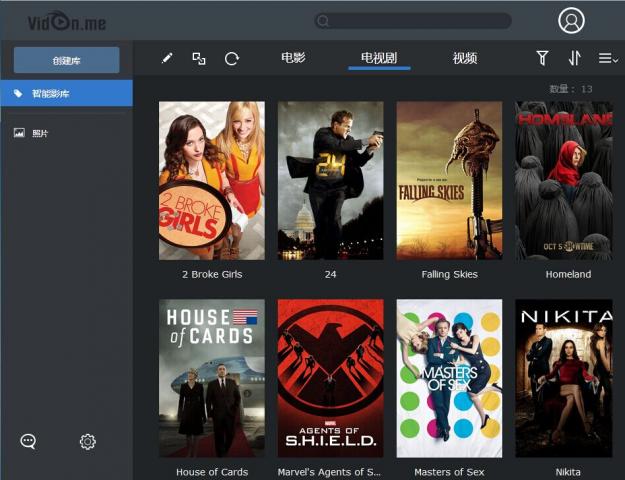
Task: Open the Agents of S.H.I.E.L.D. poster
Action: (330, 378)
